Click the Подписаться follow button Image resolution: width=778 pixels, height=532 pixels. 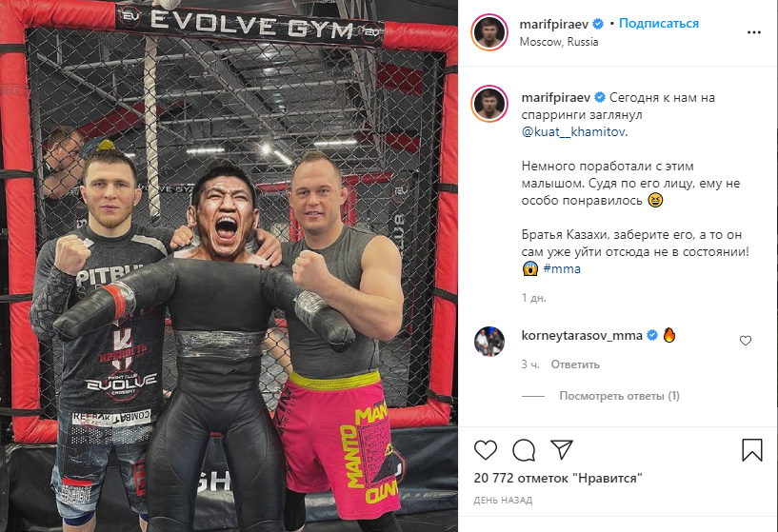click(659, 23)
